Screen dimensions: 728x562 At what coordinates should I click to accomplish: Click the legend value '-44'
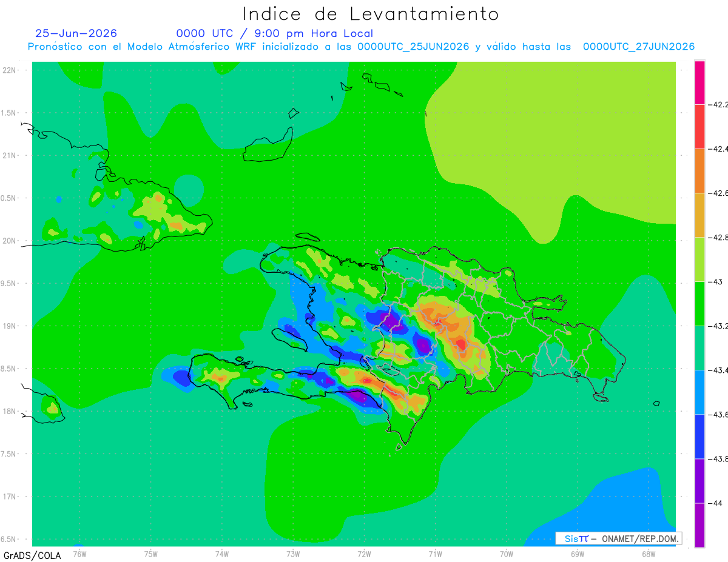(x=716, y=503)
